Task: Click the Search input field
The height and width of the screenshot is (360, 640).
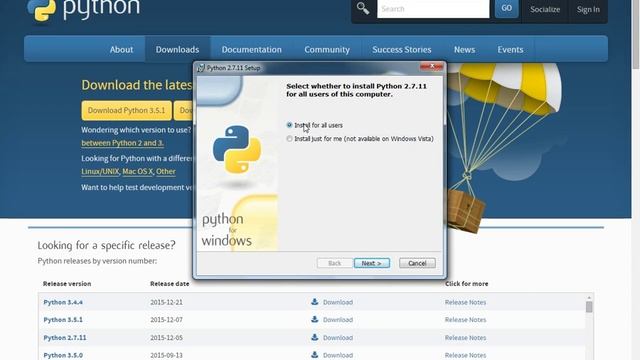Action: pyautogui.click(x=433, y=9)
